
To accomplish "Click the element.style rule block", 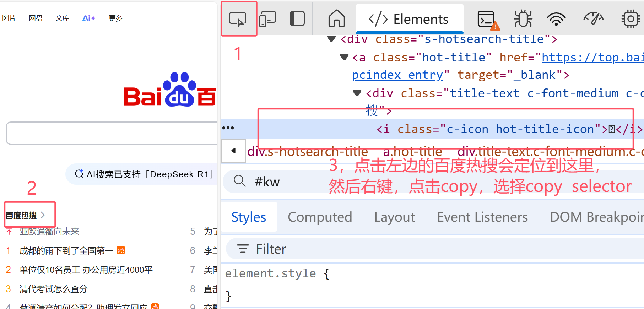I will (x=277, y=284).
